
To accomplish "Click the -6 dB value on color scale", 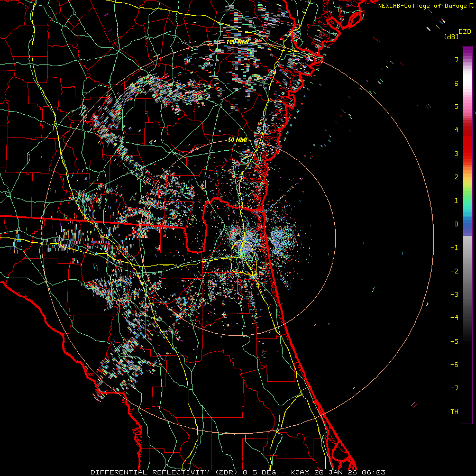I will tap(454, 365).
